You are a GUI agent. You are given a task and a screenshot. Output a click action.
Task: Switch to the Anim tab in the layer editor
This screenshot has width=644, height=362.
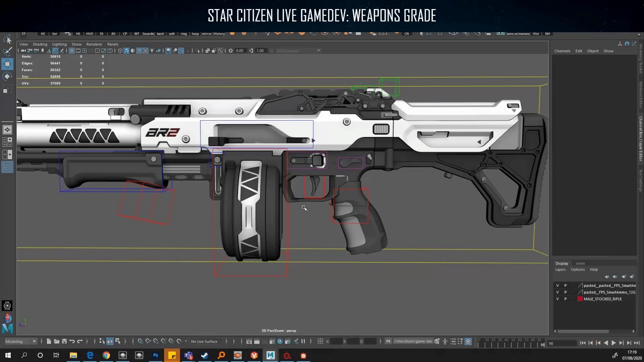580,263
